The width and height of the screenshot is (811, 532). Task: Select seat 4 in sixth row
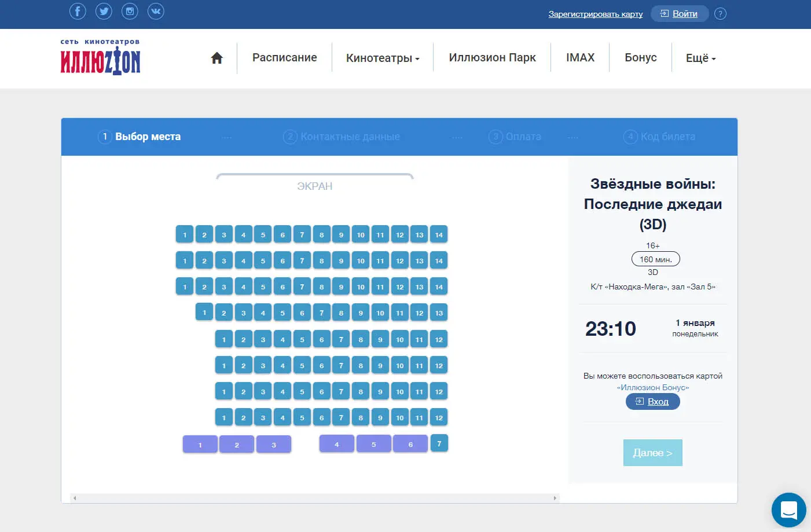[282, 365]
